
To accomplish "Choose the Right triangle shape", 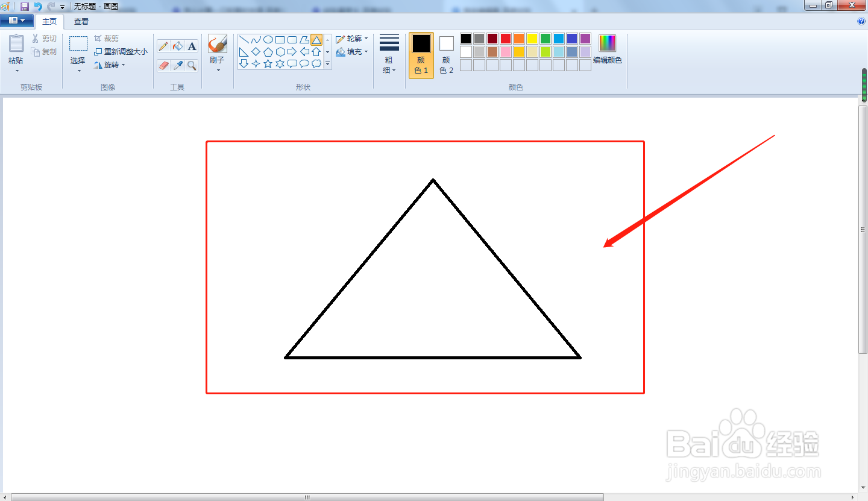I will (x=244, y=52).
